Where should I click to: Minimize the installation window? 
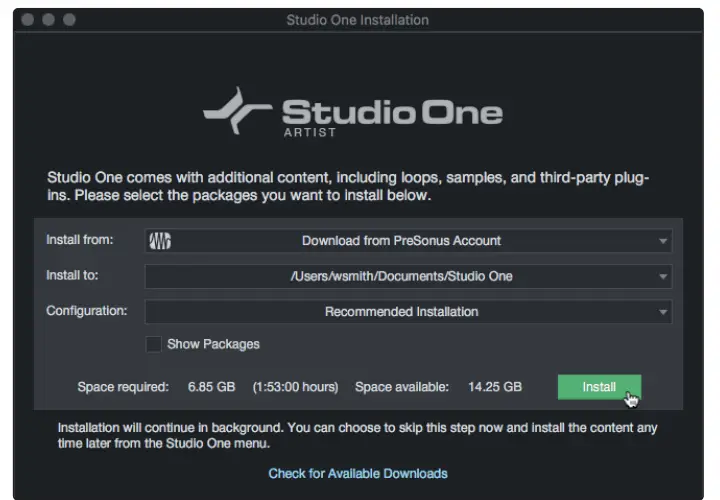pos(48,20)
